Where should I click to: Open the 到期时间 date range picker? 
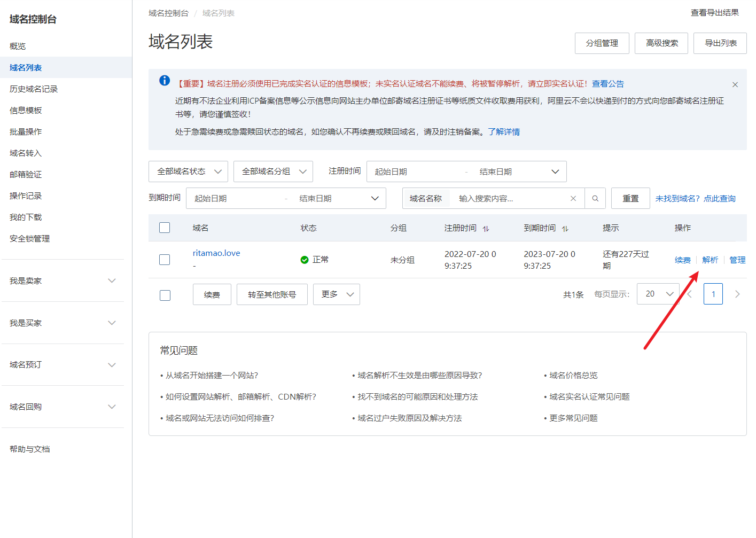[x=286, y=198]
